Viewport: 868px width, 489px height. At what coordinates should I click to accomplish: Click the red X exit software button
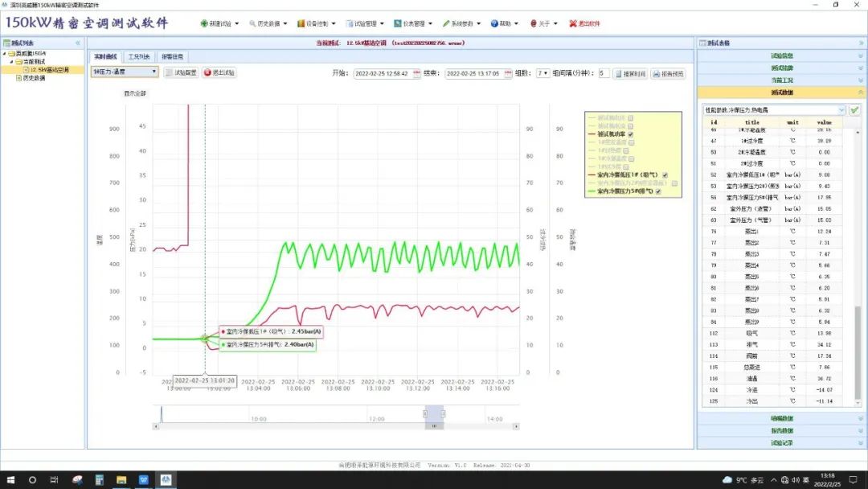coord(584,24)
